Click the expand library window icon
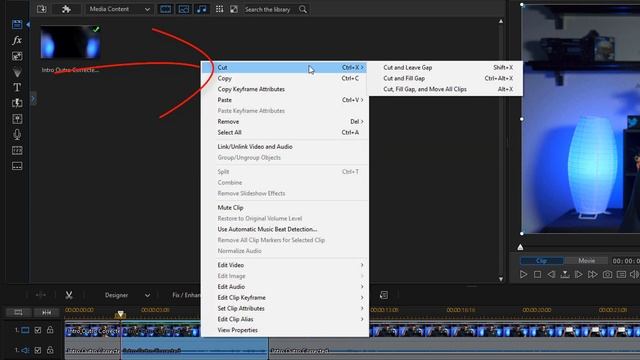The image size is (640, 360). point(234,9)
